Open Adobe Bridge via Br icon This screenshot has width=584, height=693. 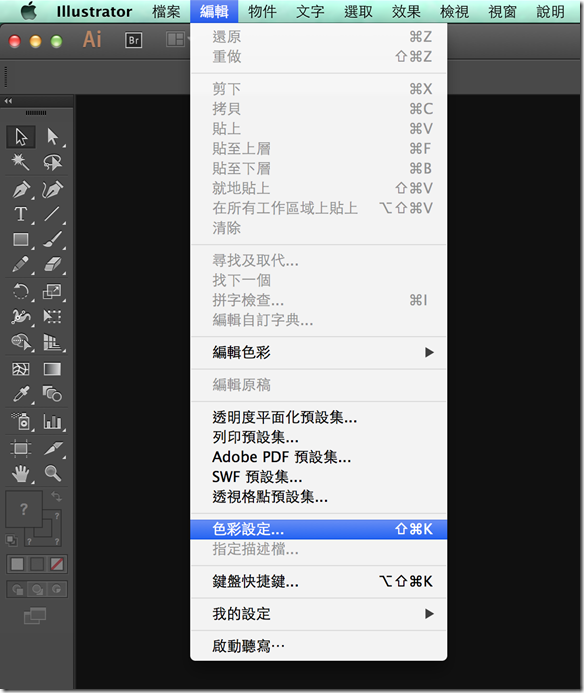tap(134, 41)
